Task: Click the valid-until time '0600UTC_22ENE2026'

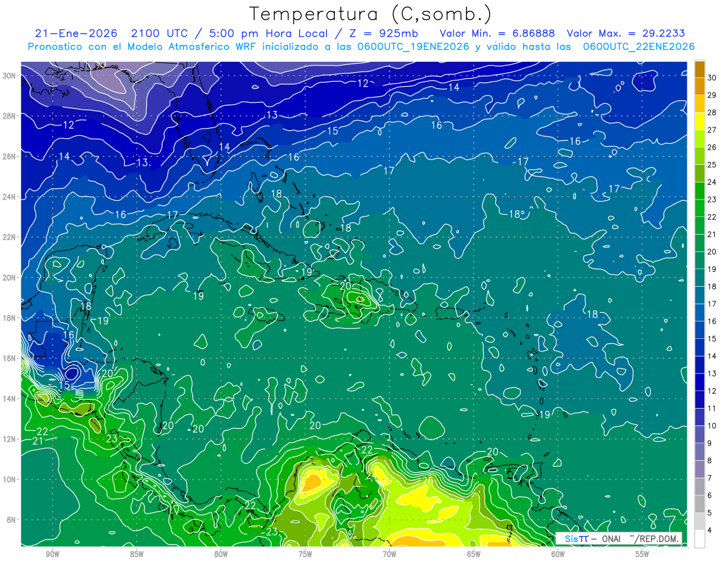Action: [639, 47]
